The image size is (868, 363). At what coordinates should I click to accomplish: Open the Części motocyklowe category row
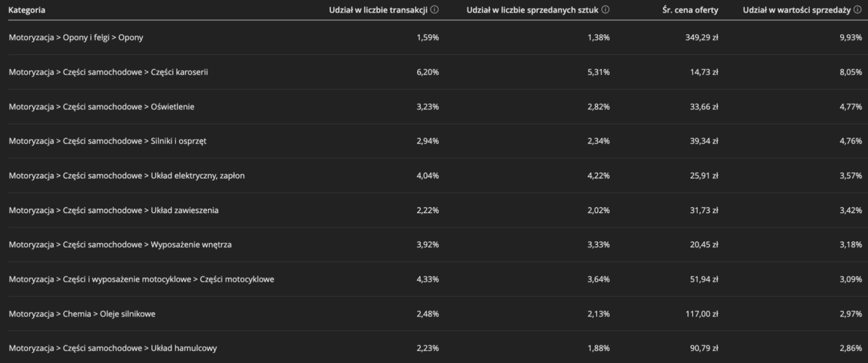434,279
